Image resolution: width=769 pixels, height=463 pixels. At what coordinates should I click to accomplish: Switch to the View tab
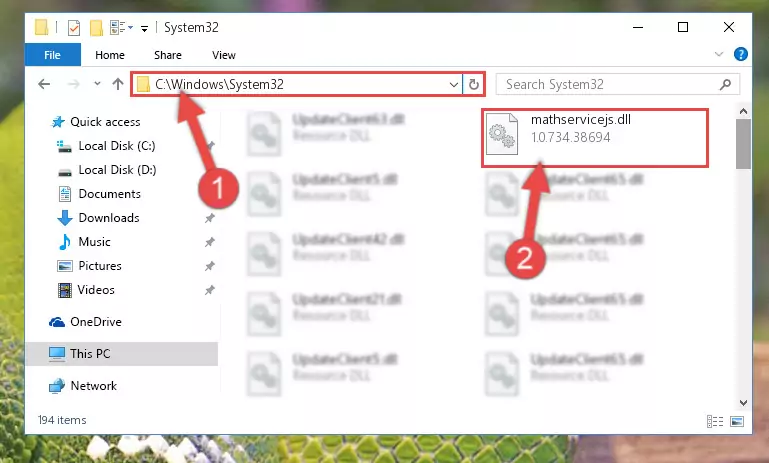pyautogui.click(x=224, y=55)
